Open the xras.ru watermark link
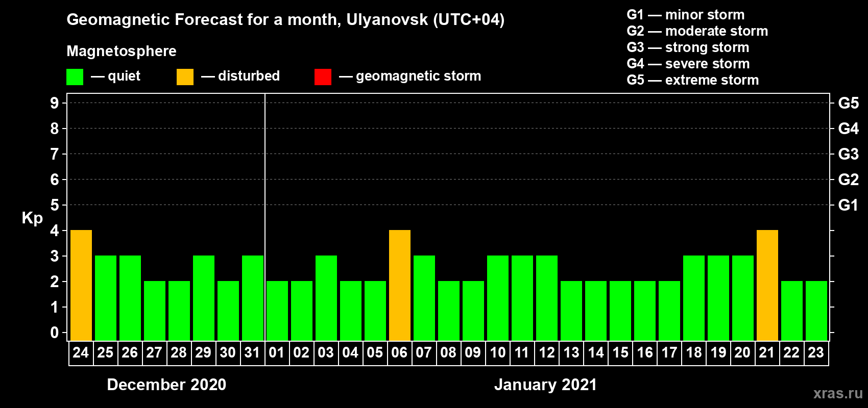Viewport: 868px width, 408px height. [837, 393]
